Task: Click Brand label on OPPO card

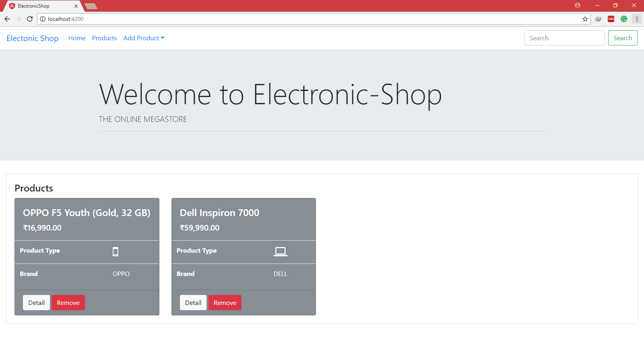Action: [29, 274]
